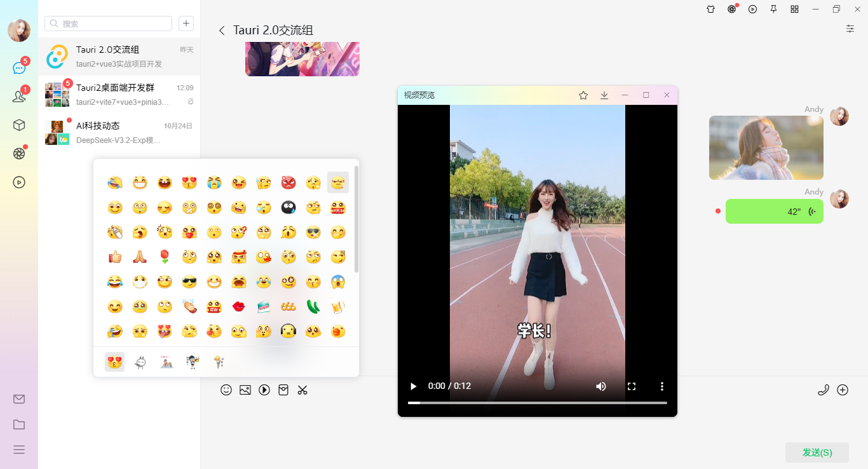Click the moments aperture icon in title bar
The height and width of the screenshot is (469, 868).
(x=732, y=9)
